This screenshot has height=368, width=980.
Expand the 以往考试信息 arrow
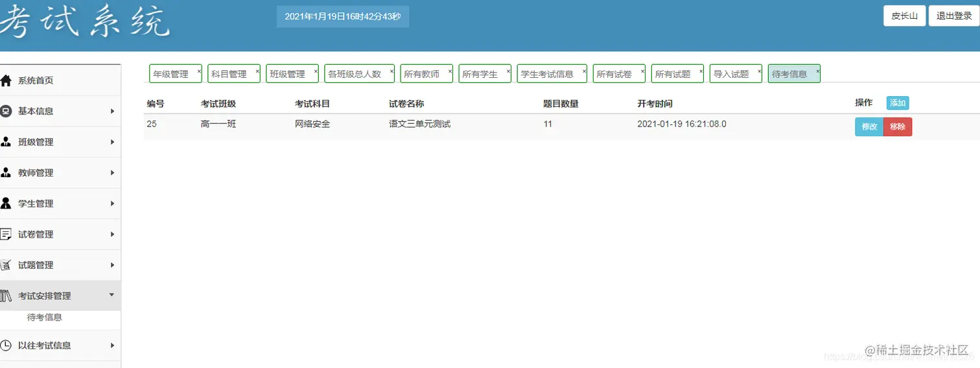click(112, 345)
